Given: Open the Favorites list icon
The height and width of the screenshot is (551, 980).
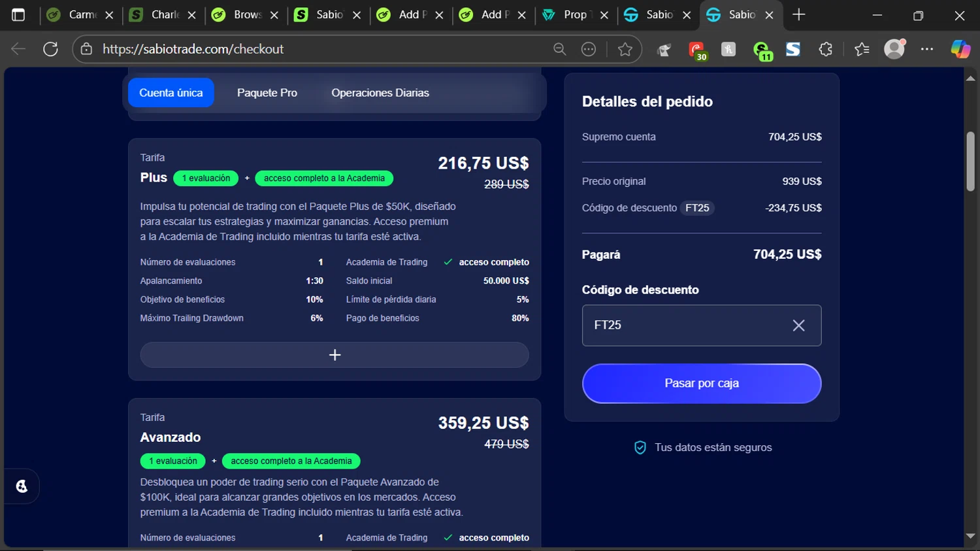Looking at the screenshot, I should pos(862,49).
